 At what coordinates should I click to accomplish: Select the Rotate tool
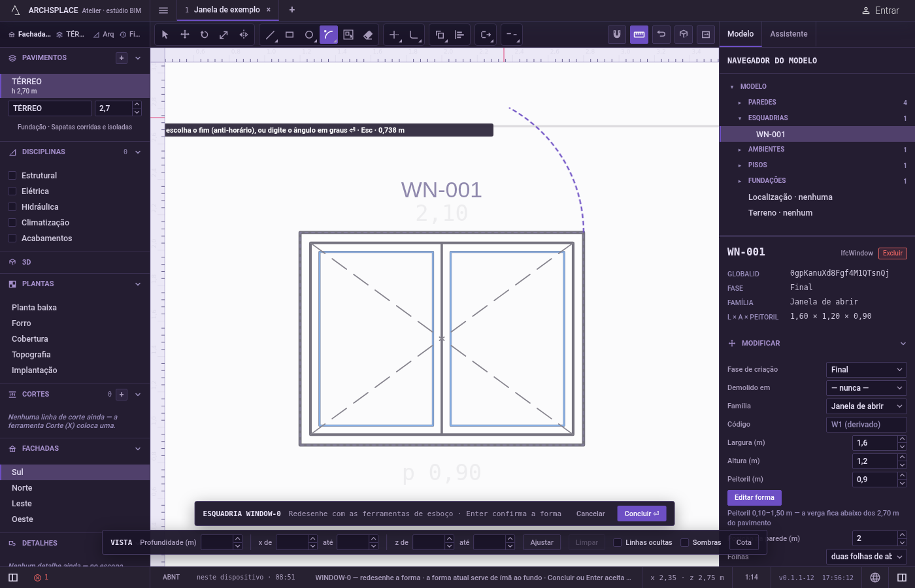(205, 35)
